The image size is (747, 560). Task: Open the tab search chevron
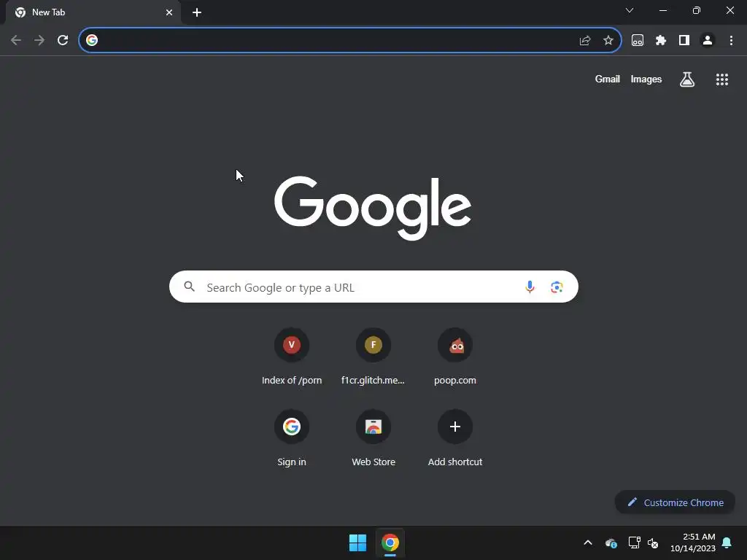[x=630, y=10]
